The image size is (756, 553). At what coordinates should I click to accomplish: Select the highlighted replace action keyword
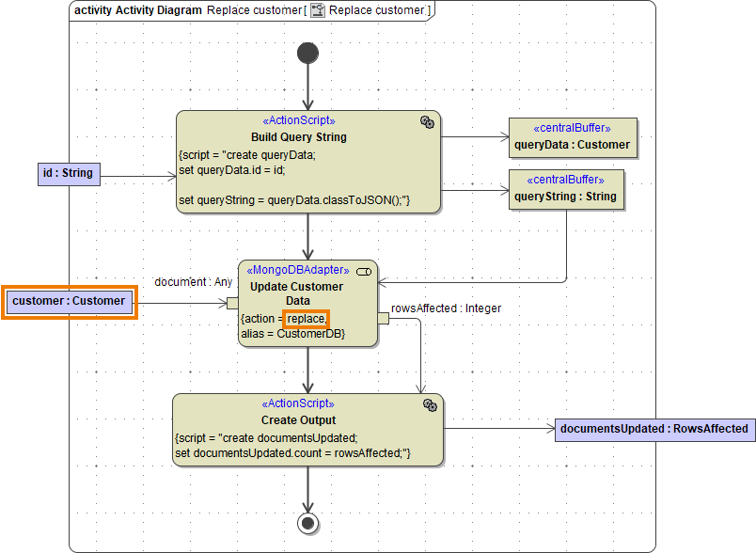[x=306, y=318]
